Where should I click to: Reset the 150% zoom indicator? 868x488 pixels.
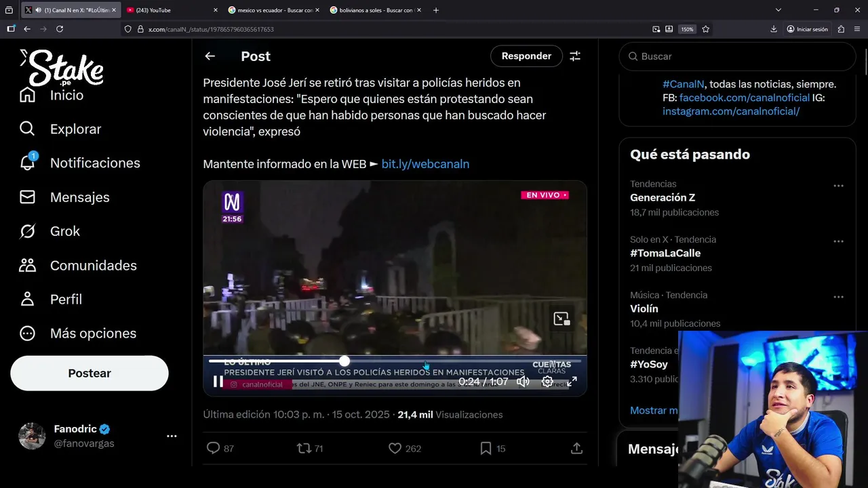pyautogui.click(x=688, y=29)
